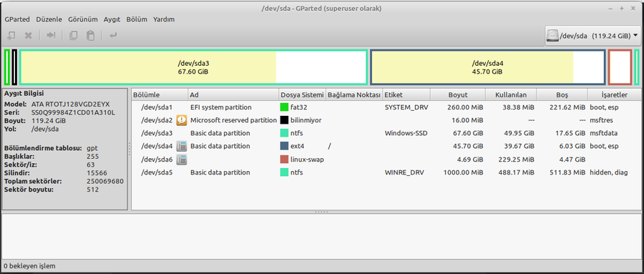Open the Aygıt menu
This screenshot has height=274, width=644.
point(112,19)
